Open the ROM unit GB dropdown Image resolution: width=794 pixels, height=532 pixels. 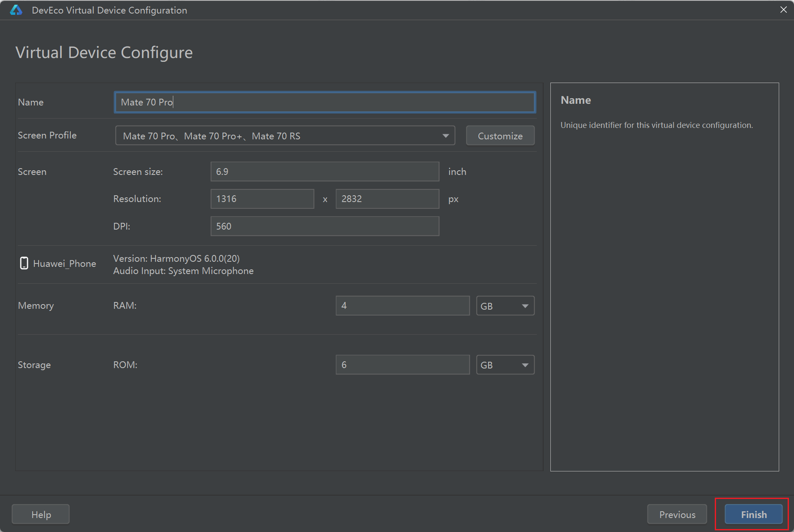click(505, 365)
